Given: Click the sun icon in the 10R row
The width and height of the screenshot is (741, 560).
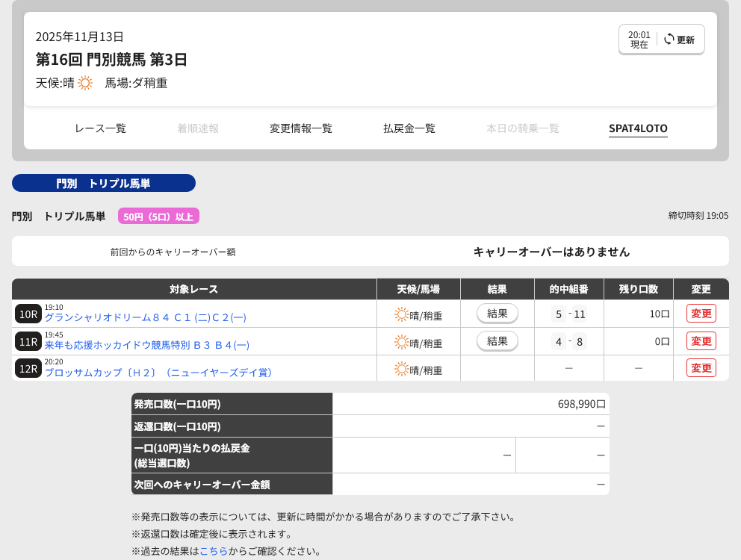Looking at the screenshot, I should 401,314.
